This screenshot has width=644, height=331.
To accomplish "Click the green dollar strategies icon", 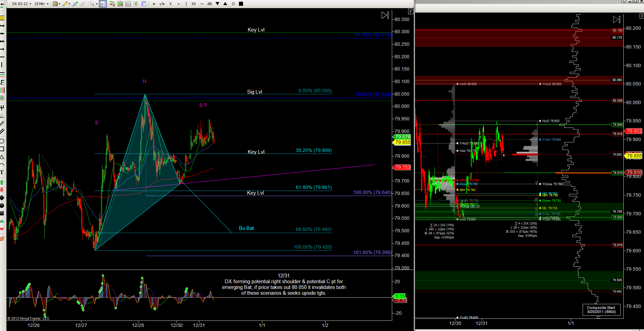I will (x=136, y=4).
